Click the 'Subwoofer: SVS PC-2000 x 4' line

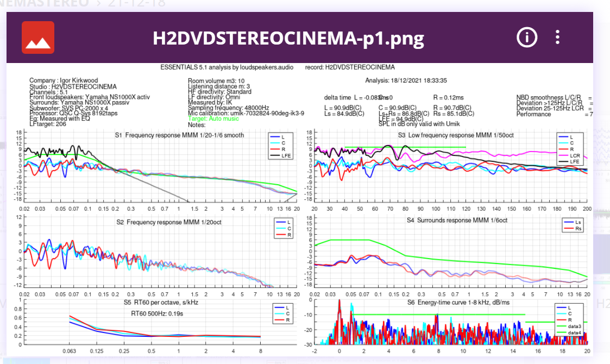68,108
